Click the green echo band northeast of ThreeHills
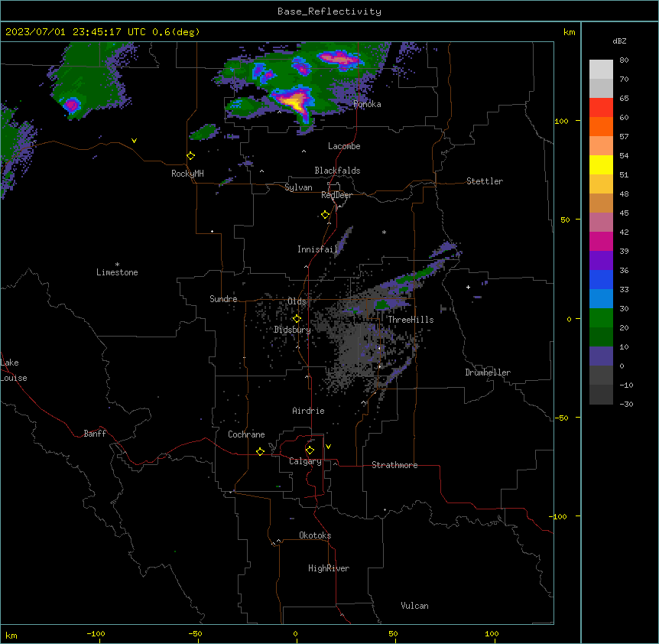659x644 pixels. tap(416, 276)
